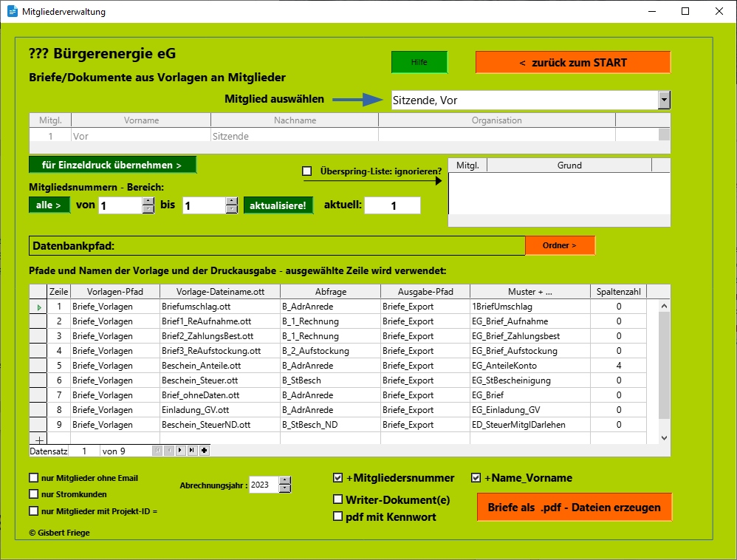Decrease the 'von' member number

[x=148, y=209]
